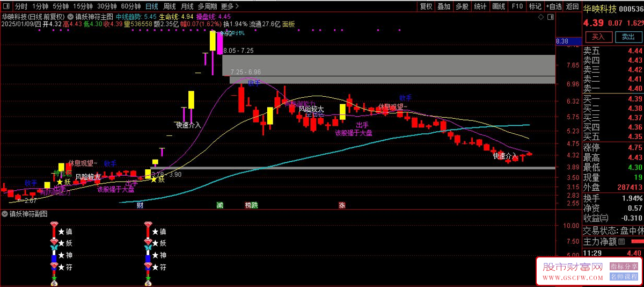This screenshot has width=644, height=287.
Task: Open F10 company information
Action: click(x=517, y=6)
